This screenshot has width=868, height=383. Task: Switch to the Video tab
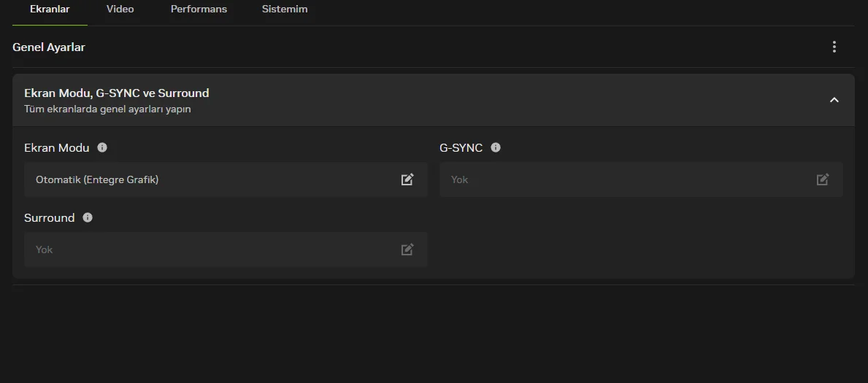click(x=120, y=9)
